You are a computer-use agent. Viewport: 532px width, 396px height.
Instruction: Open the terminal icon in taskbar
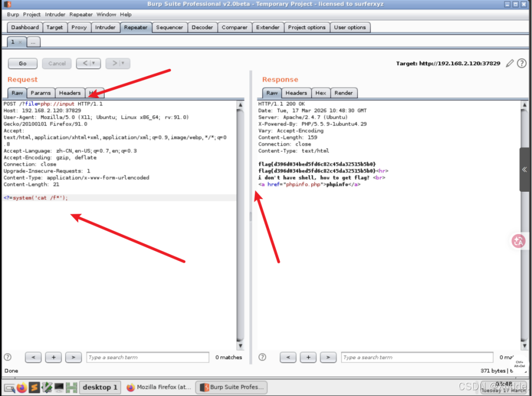(59, 387)
